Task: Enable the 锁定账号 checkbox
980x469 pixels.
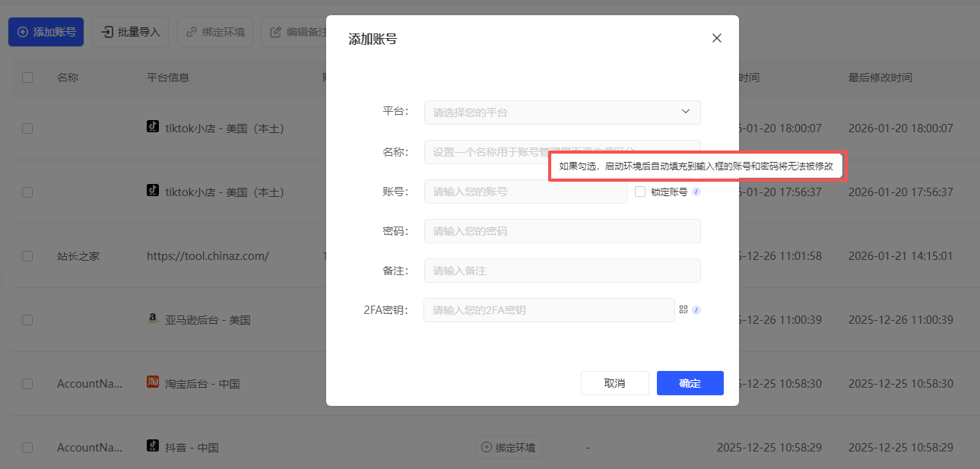Action: pyautogui.click(x=639, y=192)
